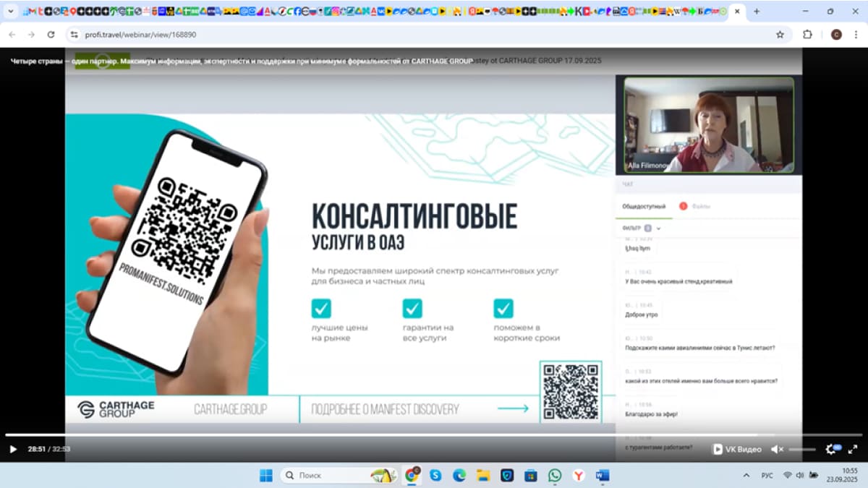Launch Skype from the taskbar
The height and width of the screenshot is (488, 868).
pyautogui.click(x=435, y=475)
